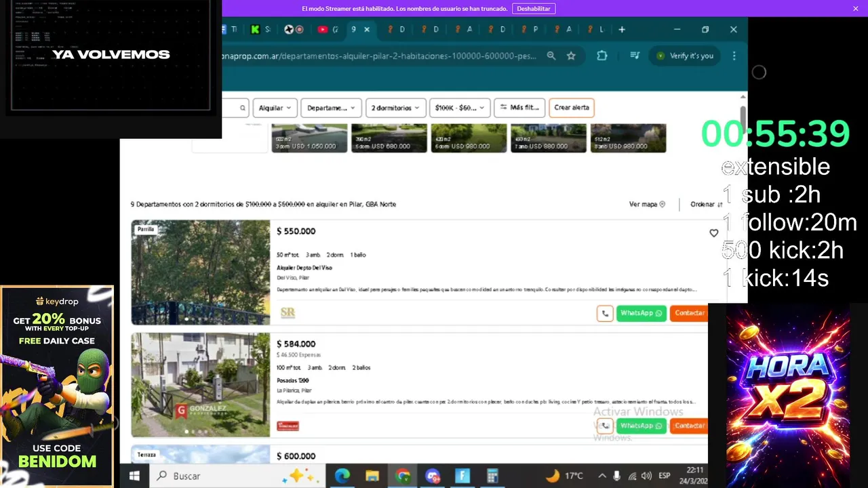
Task: Dismiss the Streamer mode purple banner
Action: tap(855, 8)
